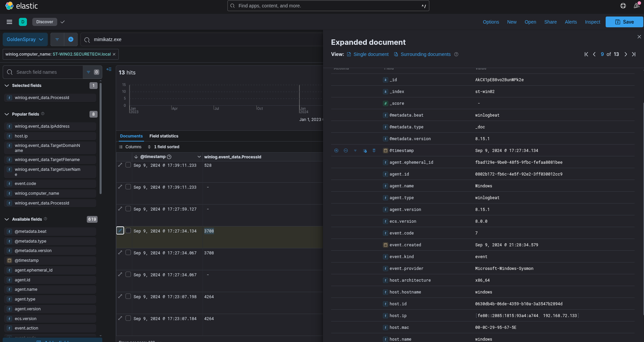Viewport: 644px width, 342px height.
Task: Toggle @timestamp column in table
Action: point(365,151)
